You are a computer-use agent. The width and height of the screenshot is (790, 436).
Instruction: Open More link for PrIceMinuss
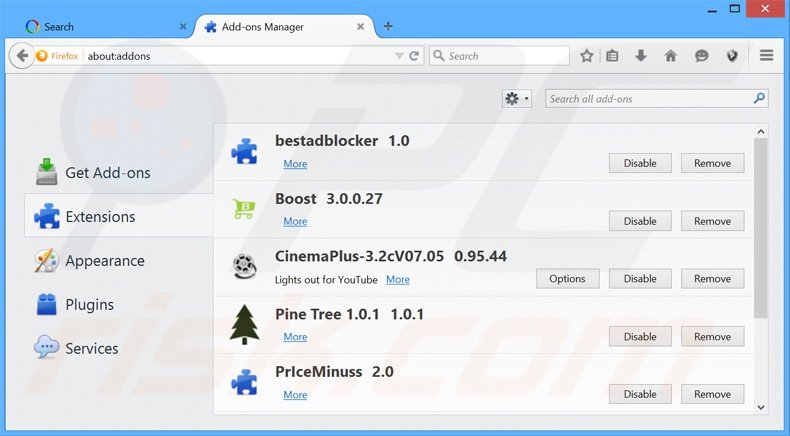click(295, 395)
